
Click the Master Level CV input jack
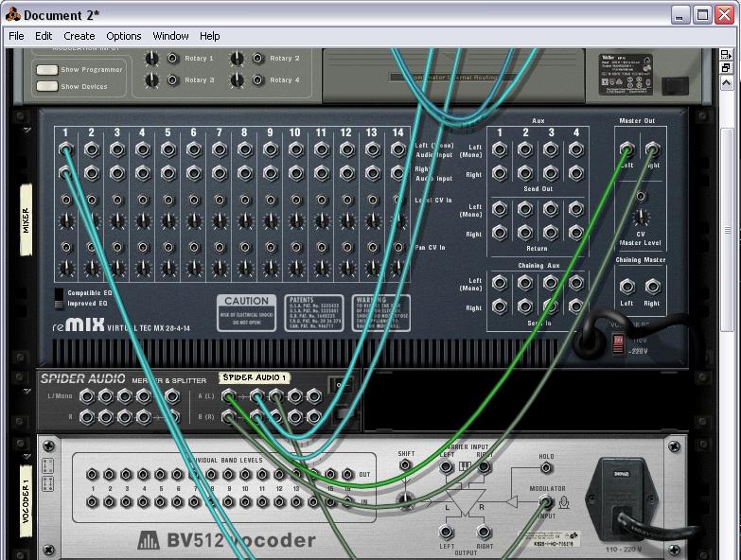coord(641,196)
